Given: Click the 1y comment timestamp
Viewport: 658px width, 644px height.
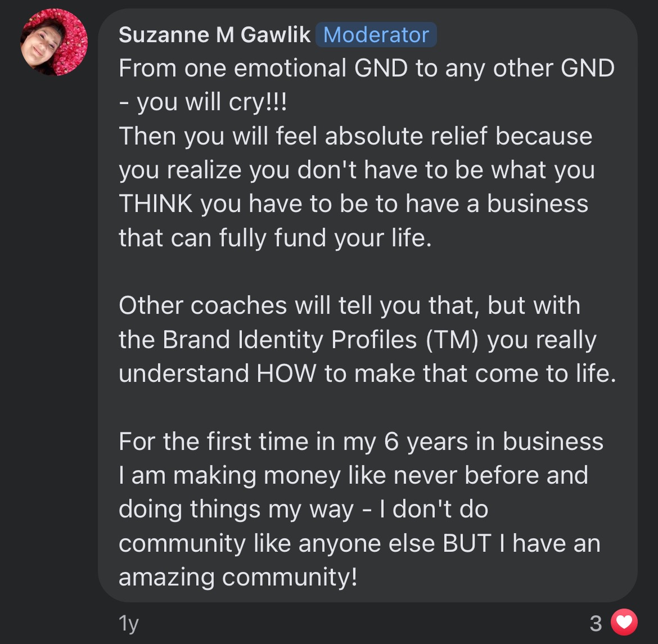Looking at the screenshot, I should tap(128, 623).
